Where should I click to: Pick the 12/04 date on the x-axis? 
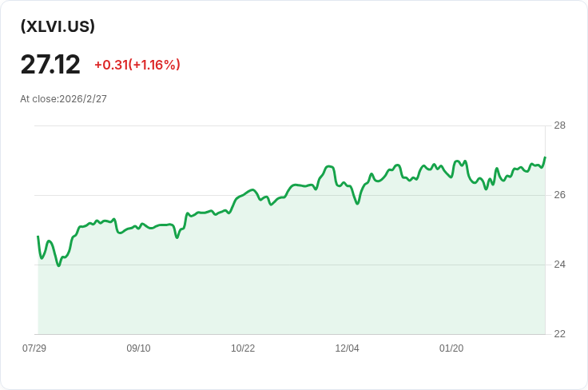(347, 348)
